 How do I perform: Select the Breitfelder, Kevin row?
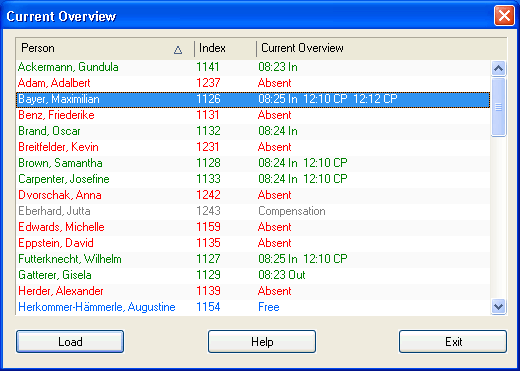tap(253, 147)
